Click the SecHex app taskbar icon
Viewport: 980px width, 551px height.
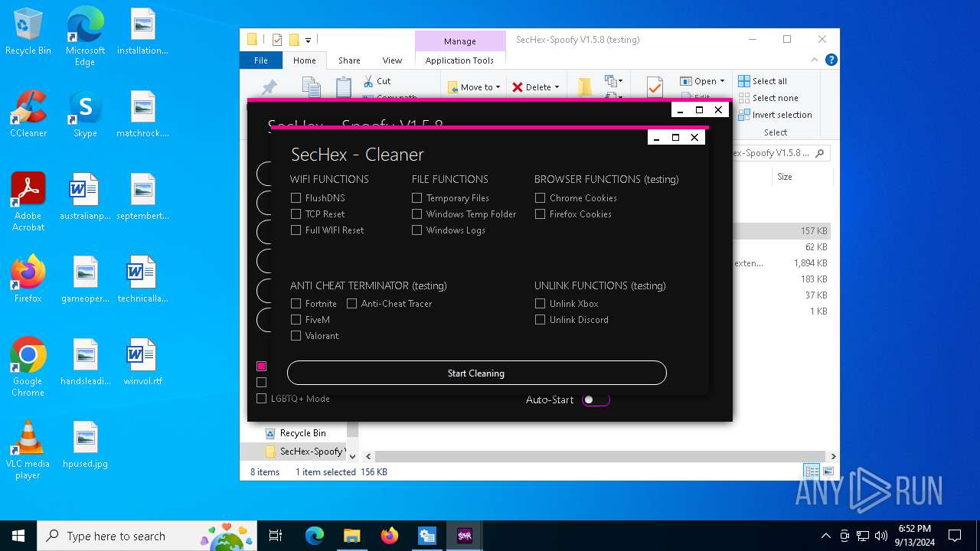click(x=464, y=536)
